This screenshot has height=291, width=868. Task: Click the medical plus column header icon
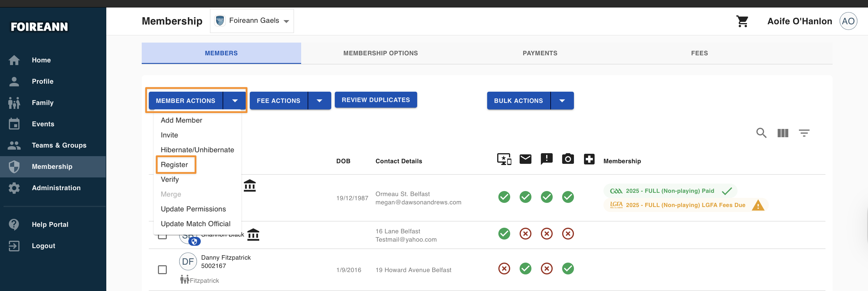pyautogui.click(x=589, y=159)
